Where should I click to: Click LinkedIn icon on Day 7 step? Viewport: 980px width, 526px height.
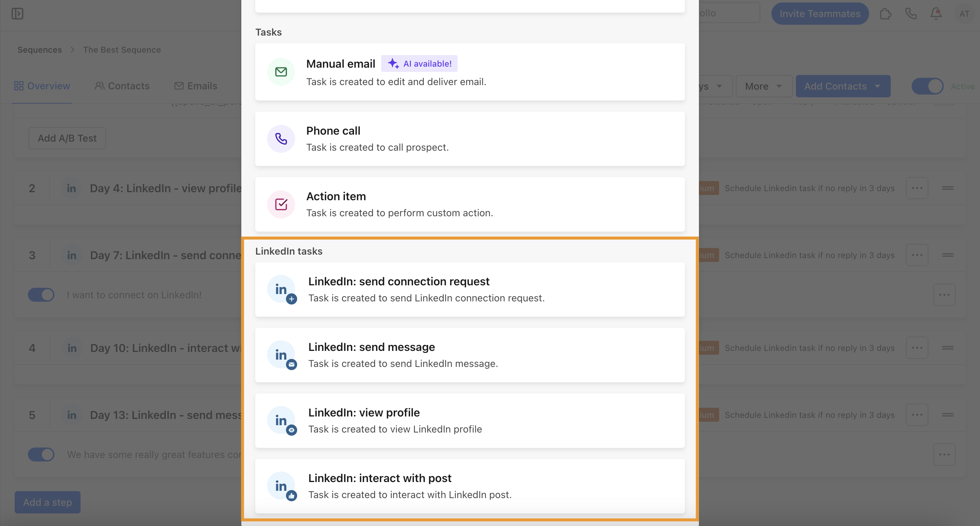click(71, 255)
